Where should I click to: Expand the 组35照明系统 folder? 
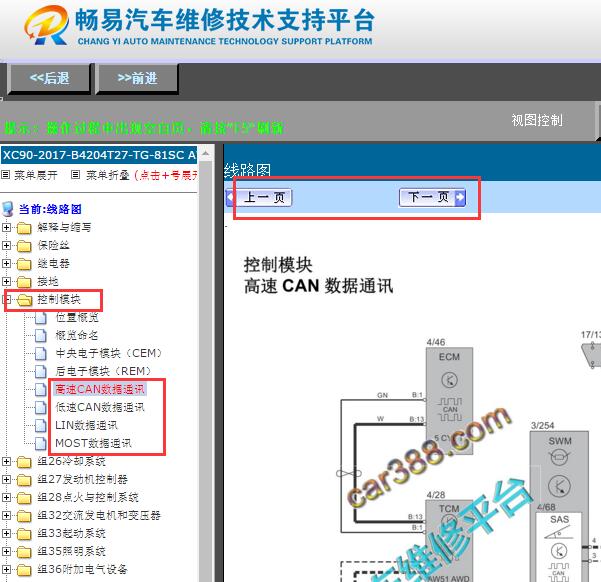point(6,551)
